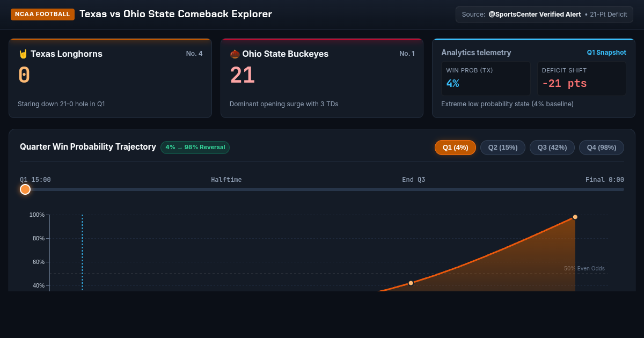The width and height of the screenshot is (644, 338).
Task: Jump to End Q3 timeline label
Action: click(x=413, y=180)
